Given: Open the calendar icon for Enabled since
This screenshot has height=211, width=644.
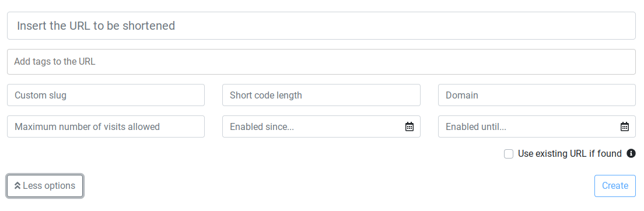Looking at the screenshot, I should 409,126.
